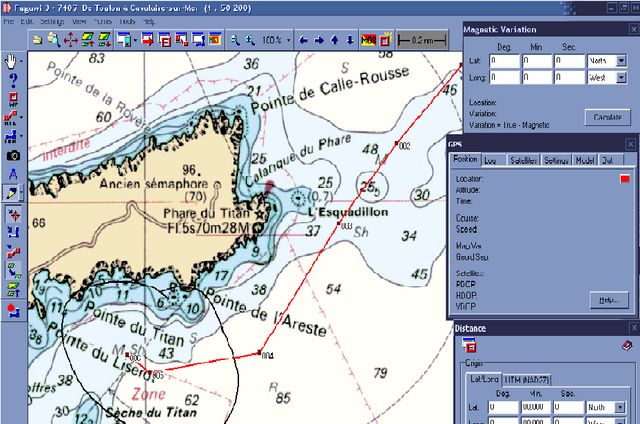The height and width of the screenshot is (424, 640).
Task: Click the red dot record track icon
Action: (13, 310)
